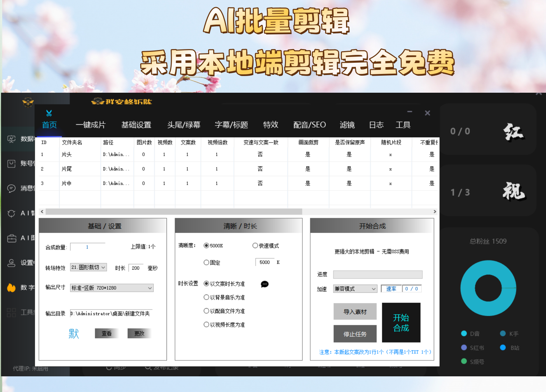The image size is (546, 392).
Task: Switch to the 工具 tab
Action: [x=403, y=125]
